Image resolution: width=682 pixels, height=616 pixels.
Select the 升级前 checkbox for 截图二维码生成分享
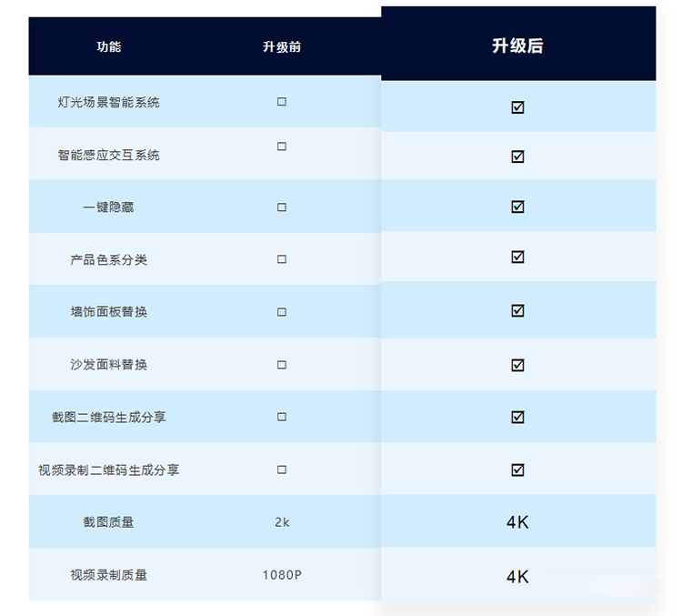click(x=282, y=417)
